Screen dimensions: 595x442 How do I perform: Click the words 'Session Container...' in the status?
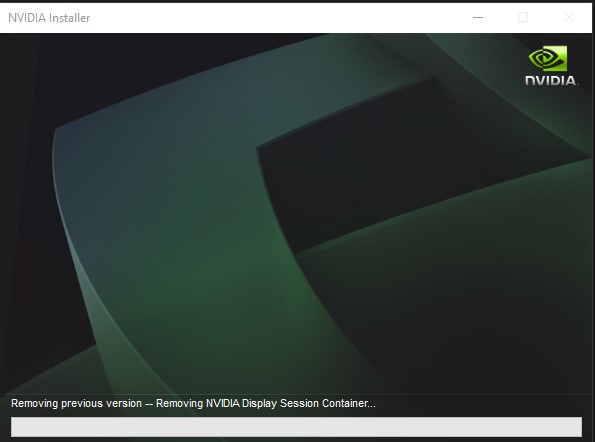(328, 403)
